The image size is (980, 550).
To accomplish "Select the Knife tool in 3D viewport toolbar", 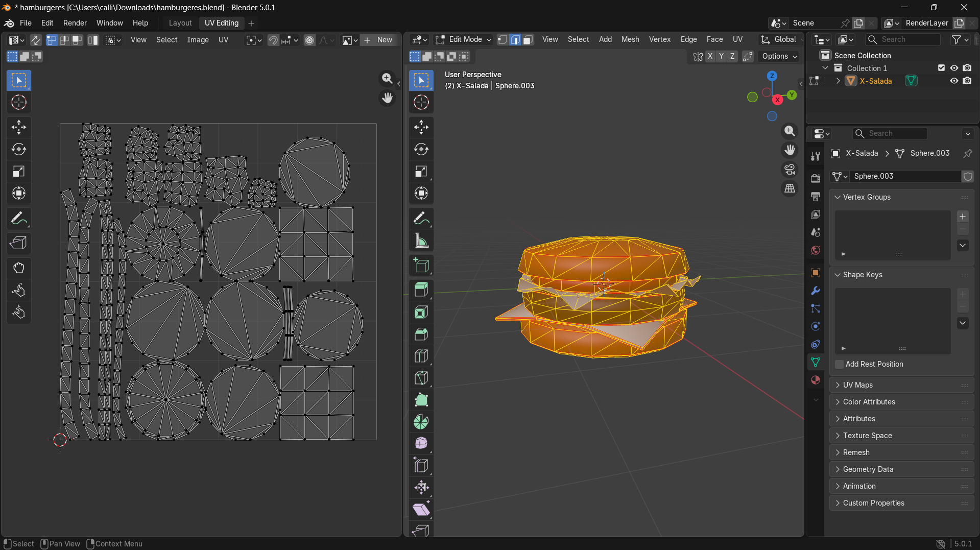I will point(421,378).
